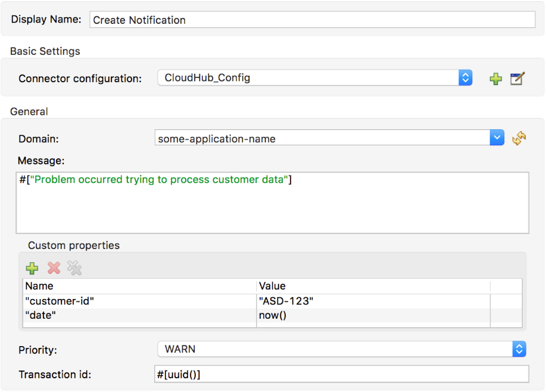Click the now() value cell
This screenshot has width=546, height=392.
(373, 315)
